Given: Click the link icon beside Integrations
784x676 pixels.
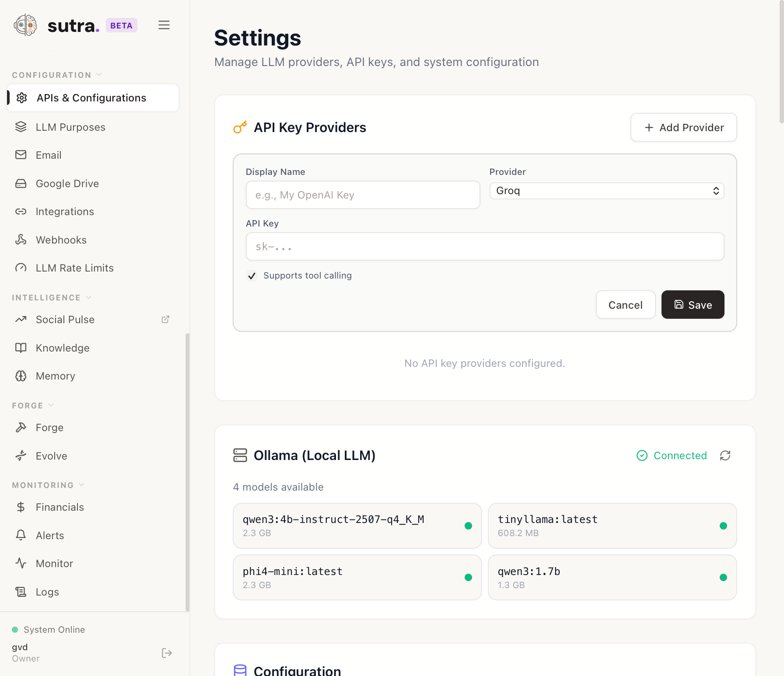Looking at the screenshot, I should coord(21,212).
